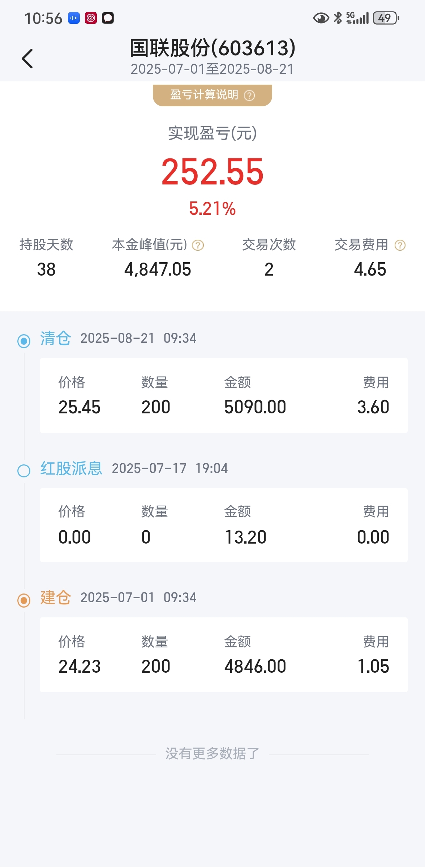This screenshot has width=425, height=868.
Task: Select the 清仓 timeline marker dot
Action: [x=24, y=341]
